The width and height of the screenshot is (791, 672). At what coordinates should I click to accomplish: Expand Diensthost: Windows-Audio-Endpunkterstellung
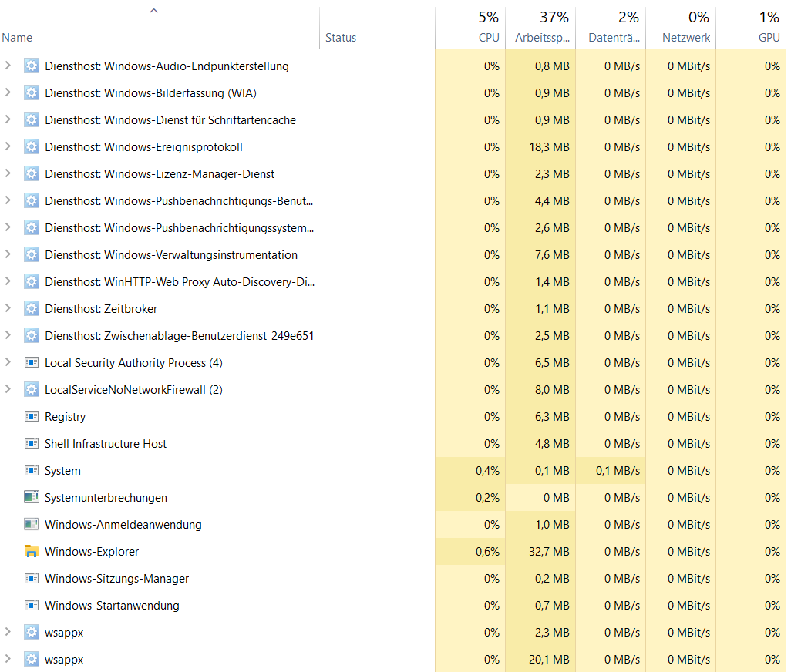click(x=8, y=66)
